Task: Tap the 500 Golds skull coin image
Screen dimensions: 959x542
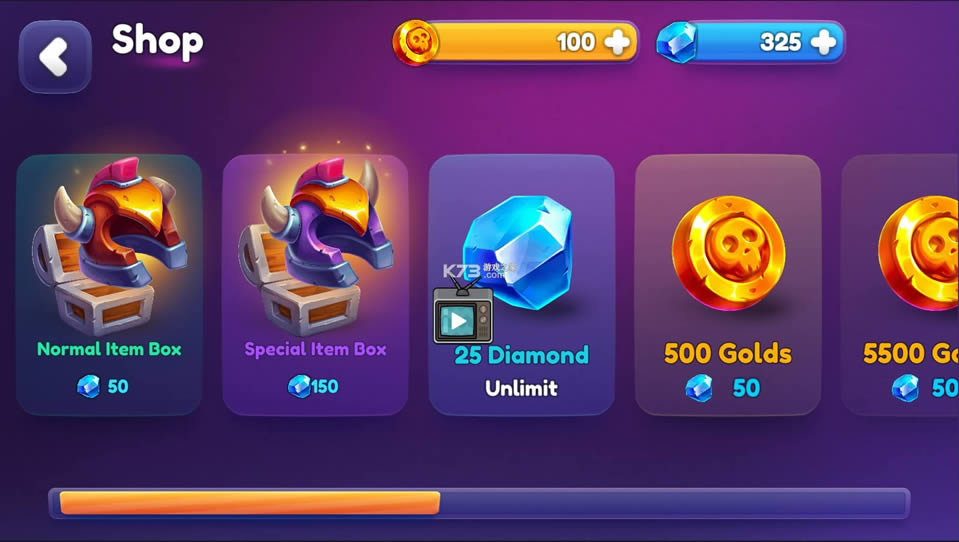Action: click(728, 252)
